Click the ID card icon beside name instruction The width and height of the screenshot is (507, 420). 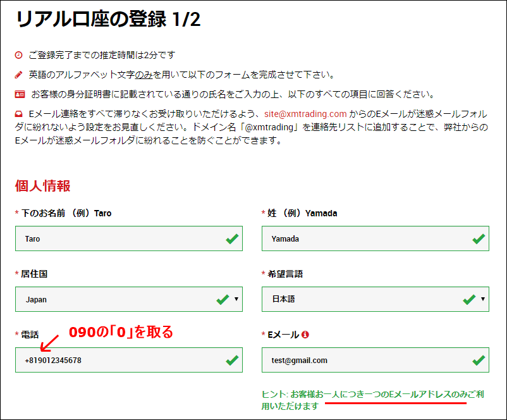pyautogui.click(x=20, y=94)
